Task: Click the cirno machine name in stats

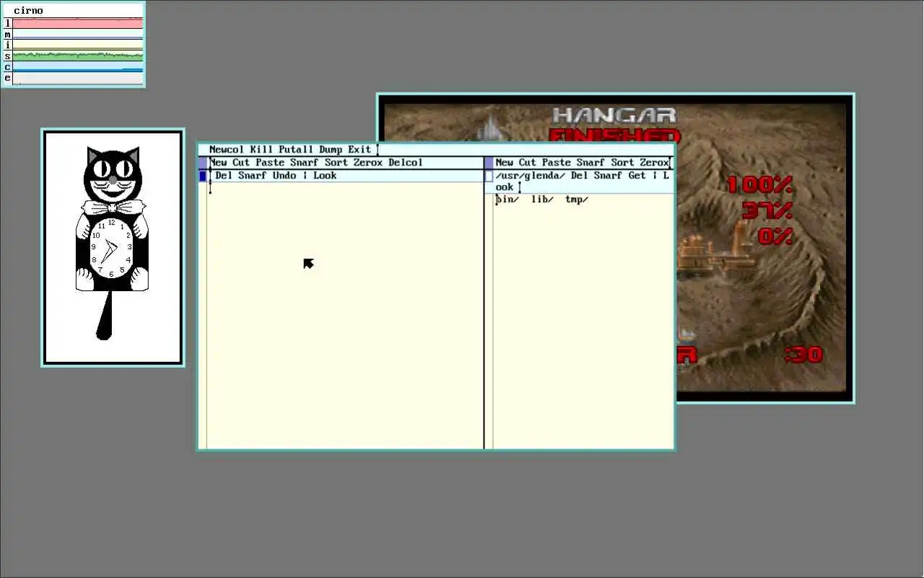Action: [x=28, y=11]
